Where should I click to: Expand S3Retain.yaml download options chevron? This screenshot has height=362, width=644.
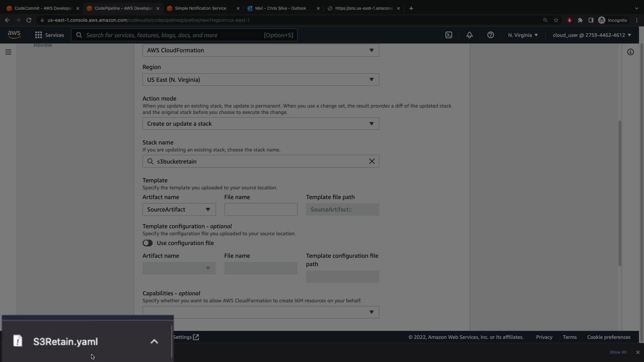(154, 342)
